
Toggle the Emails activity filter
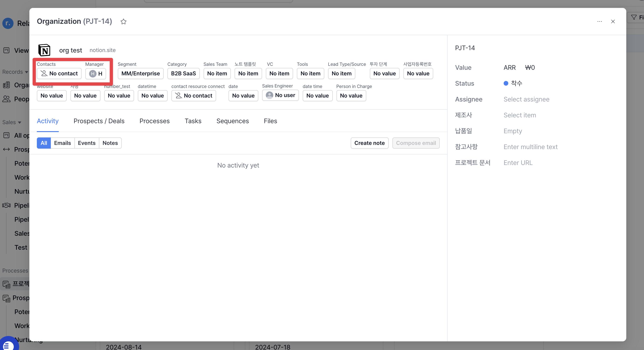tap(62, 143)
